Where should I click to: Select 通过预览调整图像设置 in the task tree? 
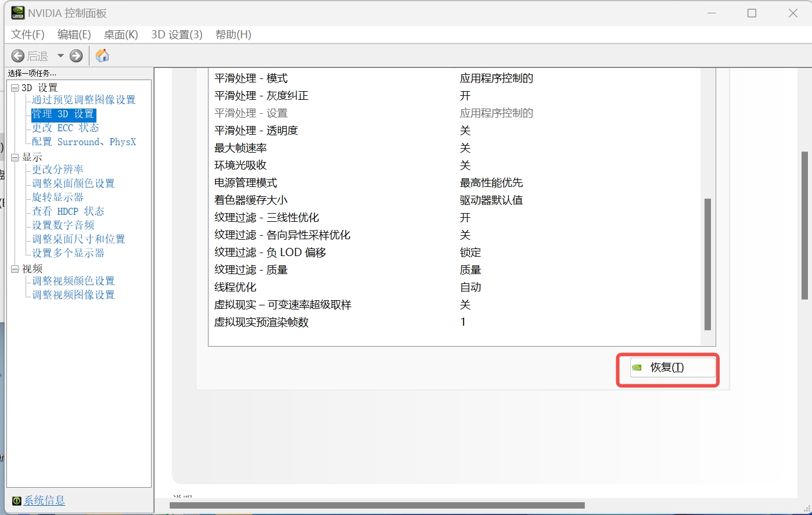click(x=84, y=100)
